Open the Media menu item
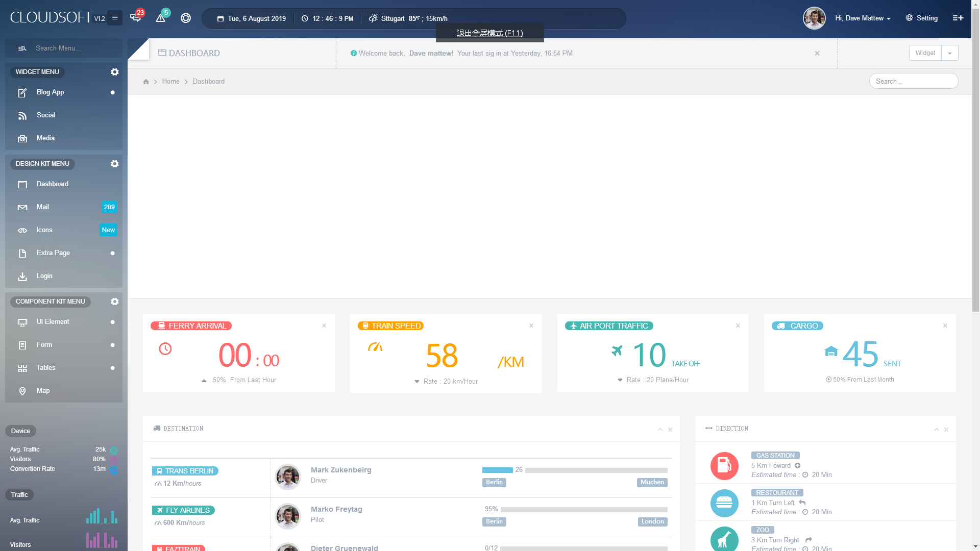Viewport: 980px width, 551px height. pyautogui.click(x=64, y=138)
